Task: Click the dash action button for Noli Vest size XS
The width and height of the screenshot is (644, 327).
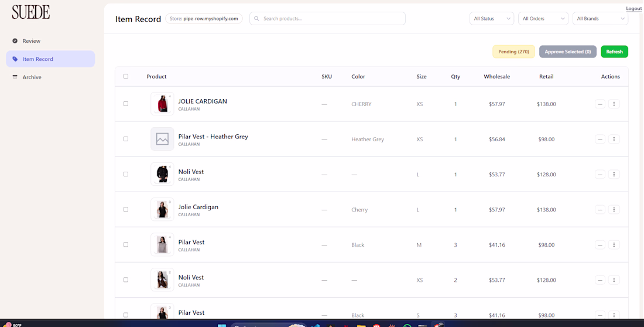Action: coord(600,280)
